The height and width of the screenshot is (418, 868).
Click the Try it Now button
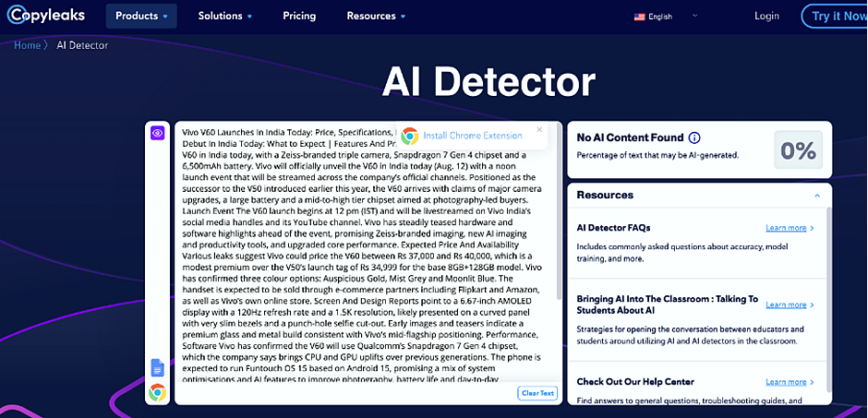(836, 16)
